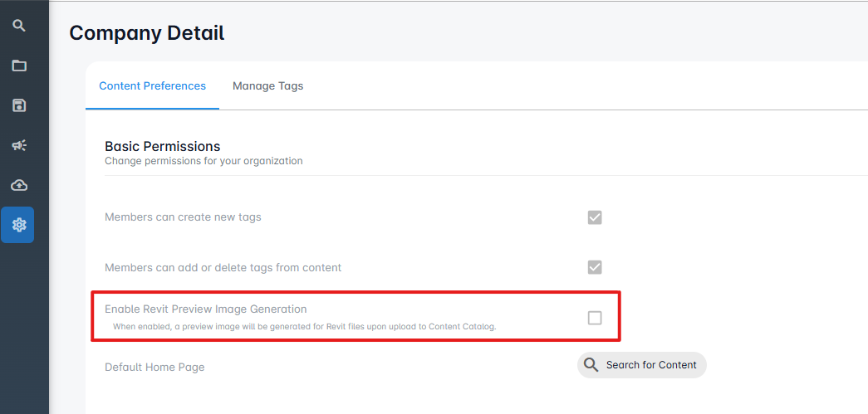Click the Default Home Page label

154,367
